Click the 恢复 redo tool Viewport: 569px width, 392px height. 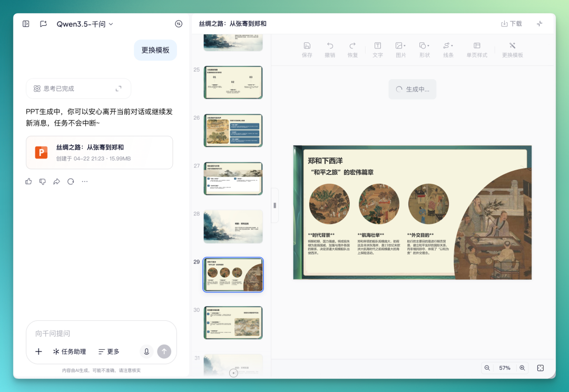pyautogui.click(x=352, y=50)
